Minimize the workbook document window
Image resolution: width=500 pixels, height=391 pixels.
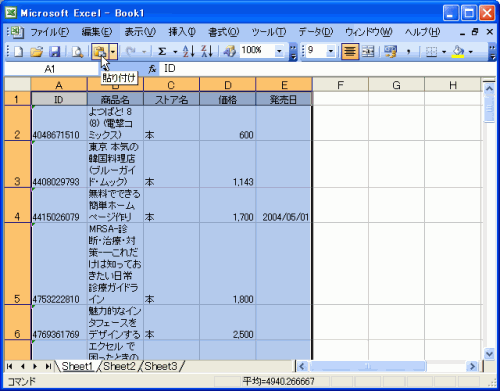pos(462,33)
